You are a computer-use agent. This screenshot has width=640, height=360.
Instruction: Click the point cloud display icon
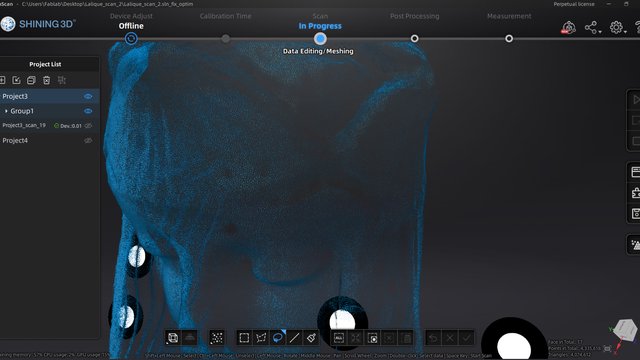[x=217, y=338]
